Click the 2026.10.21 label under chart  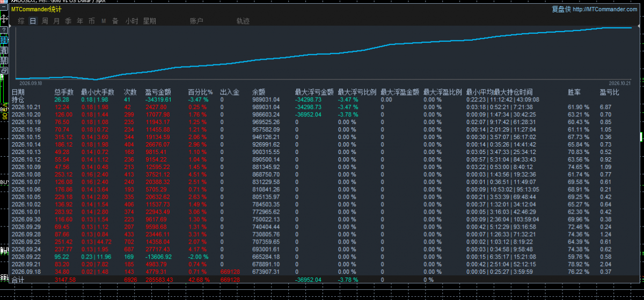(619, 83)
